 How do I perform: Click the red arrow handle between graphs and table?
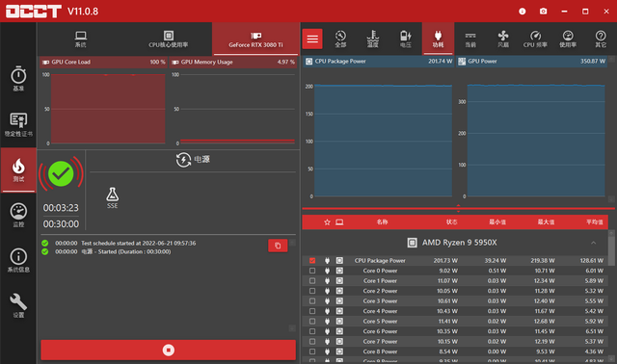click(458, 208)
